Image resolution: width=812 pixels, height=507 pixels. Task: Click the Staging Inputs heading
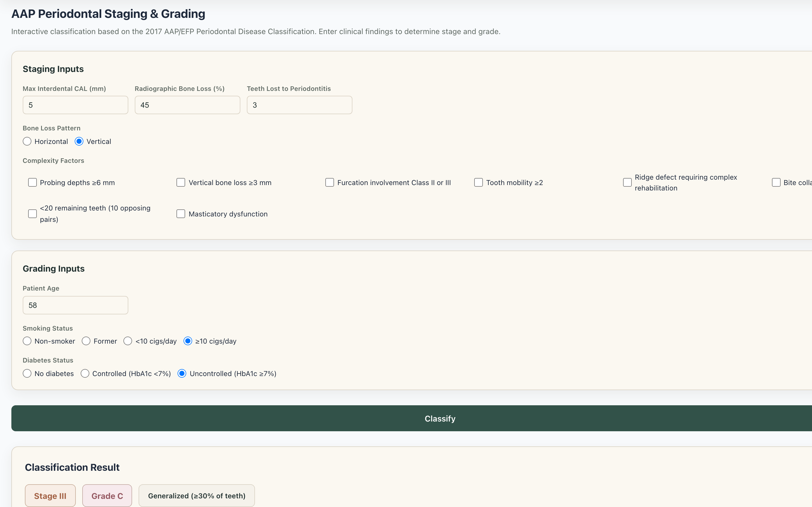53,69
